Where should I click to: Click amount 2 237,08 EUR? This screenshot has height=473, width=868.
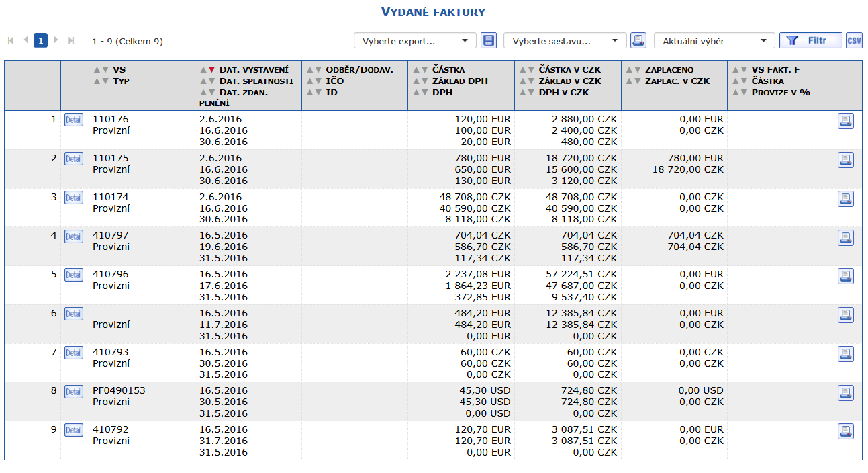(x=478, y=274)
